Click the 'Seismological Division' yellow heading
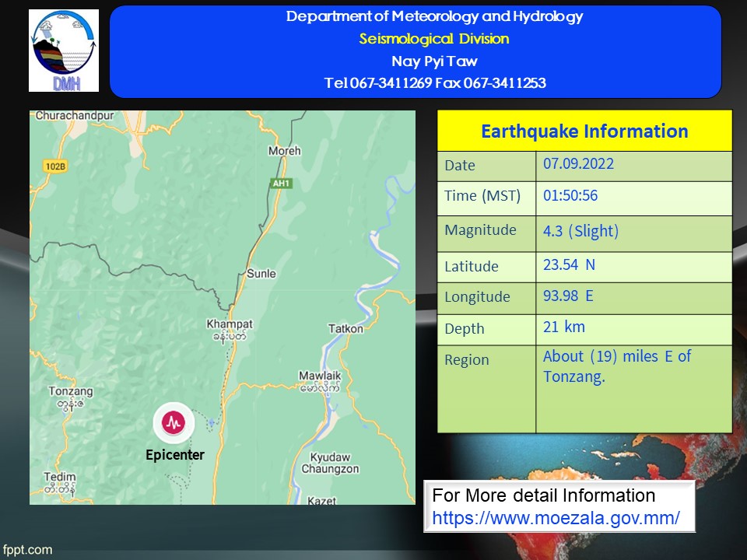Viewport: 747px width, 560px height. pyautogui.click(x=434, y=39)
